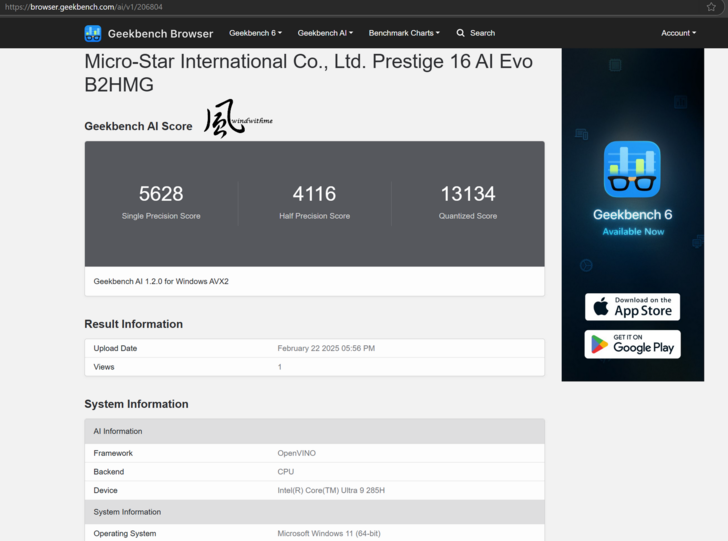The width and height of the screenshot is (728, 541).
Task: Open the Geekbench 6 dropdown menu
Action: pos(255,33)
